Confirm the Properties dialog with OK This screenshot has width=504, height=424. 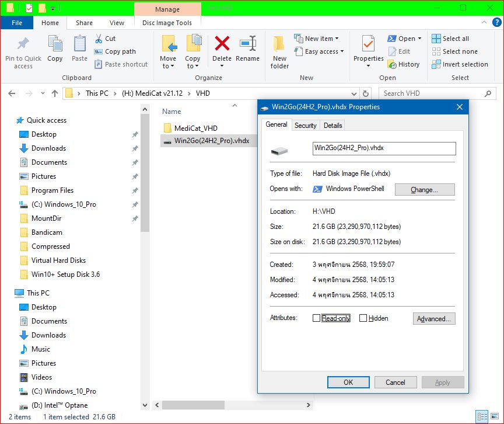click(348, 382)
